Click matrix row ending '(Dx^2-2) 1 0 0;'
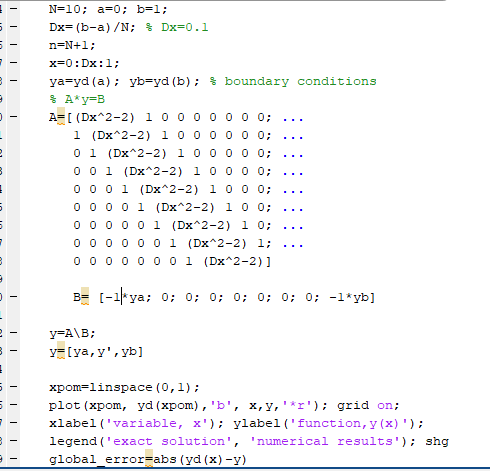The height and width of the screenshot is (471, 490). (x=172, y=207)
